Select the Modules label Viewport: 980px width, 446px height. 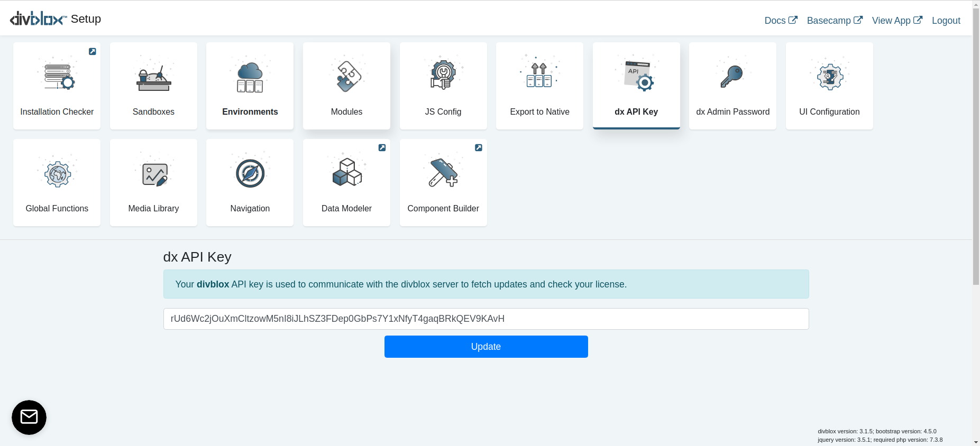[346, 112]
